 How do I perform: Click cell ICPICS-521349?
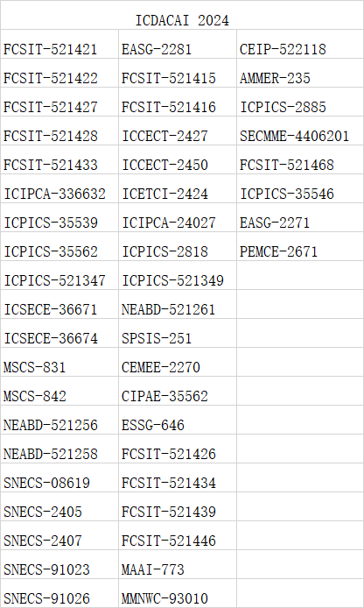[x=178, y=275]
